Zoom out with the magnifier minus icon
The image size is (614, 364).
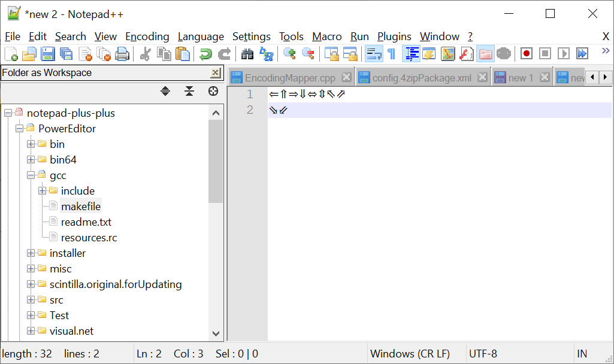coord(308,54)
